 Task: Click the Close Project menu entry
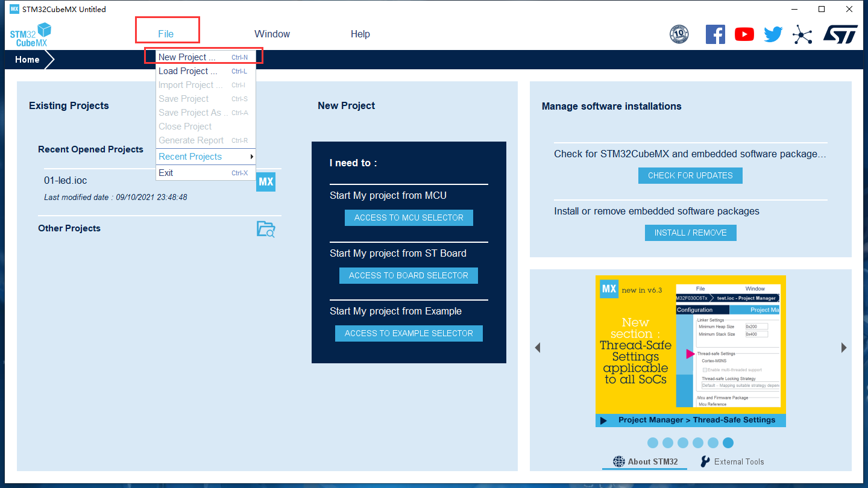[206, 127]
